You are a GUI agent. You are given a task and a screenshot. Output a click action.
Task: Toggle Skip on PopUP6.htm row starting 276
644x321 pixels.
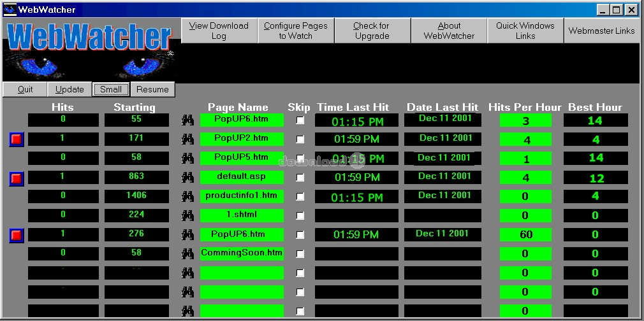300,234
